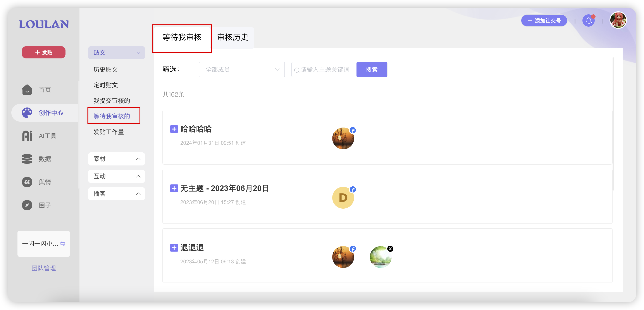
Task: Expand the 播客 menu section
Action: pyautogui.click(x=117, y=194)
